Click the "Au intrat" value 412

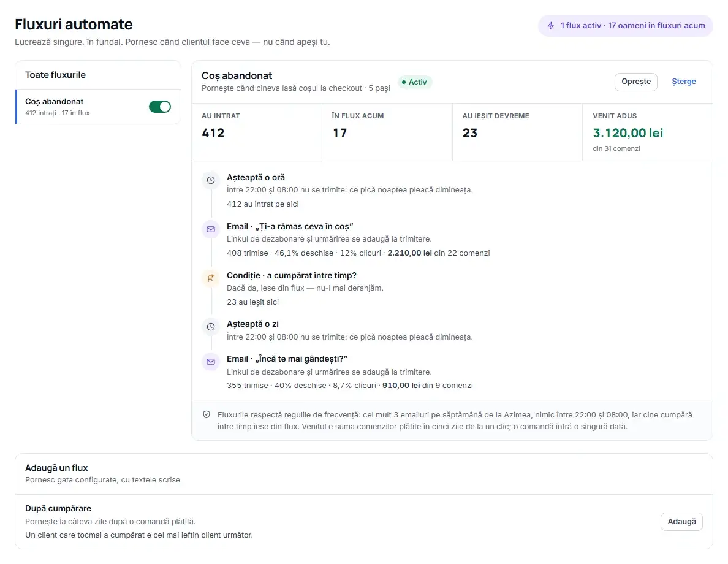[213, 133]
